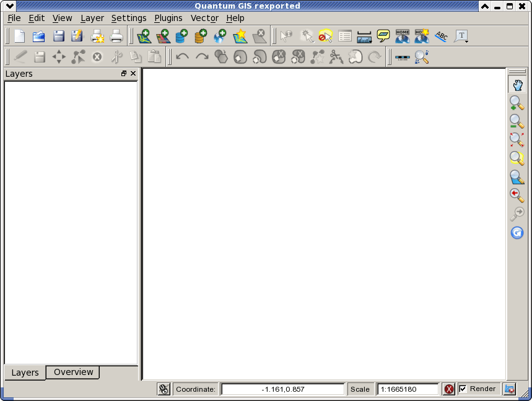Select the Text Annotation tool
The height and width of the screenshot is (401, 532).
pyautogui.click(x=461, y=36)
